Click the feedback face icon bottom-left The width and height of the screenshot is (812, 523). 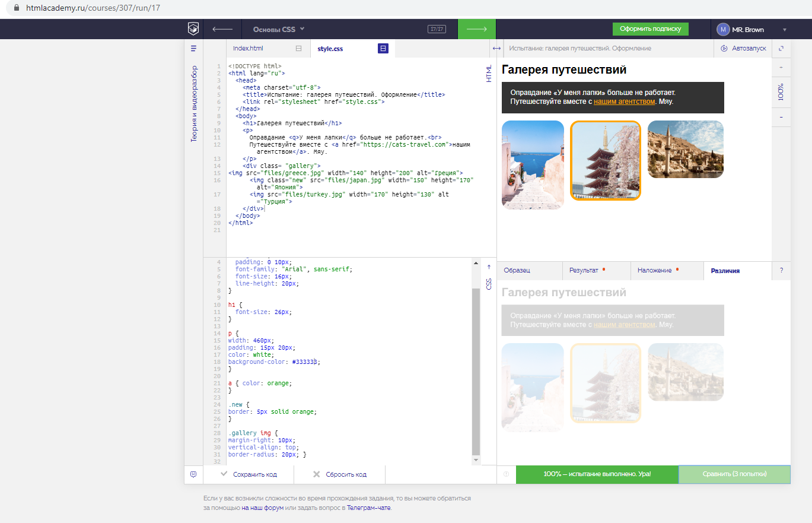tap(193, 474)
